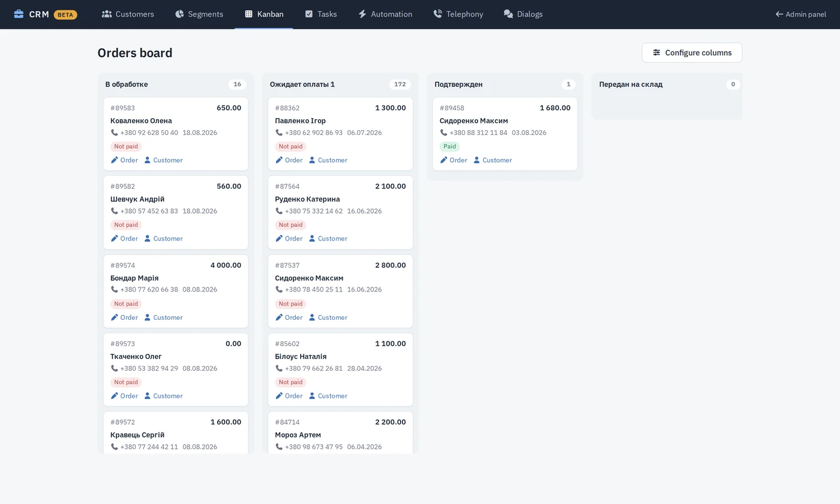Open Order link on card #87537
This screenshot has width=840, height=504.
pyautogui.click(x=289, y=317)
